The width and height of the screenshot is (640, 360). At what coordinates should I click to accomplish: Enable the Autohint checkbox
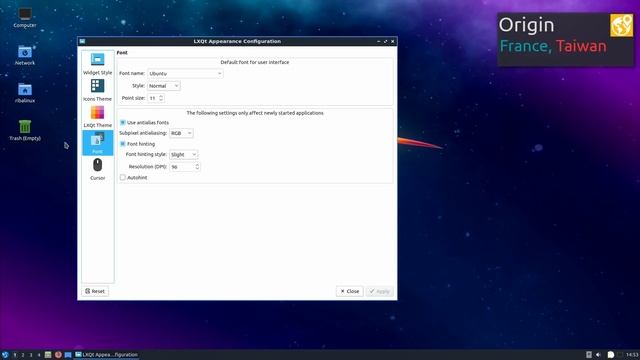tap(122, 177)
